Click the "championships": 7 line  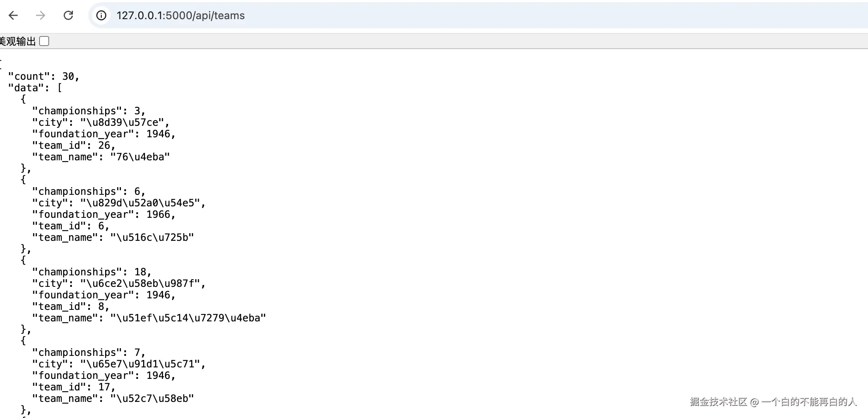coord(88,352)
